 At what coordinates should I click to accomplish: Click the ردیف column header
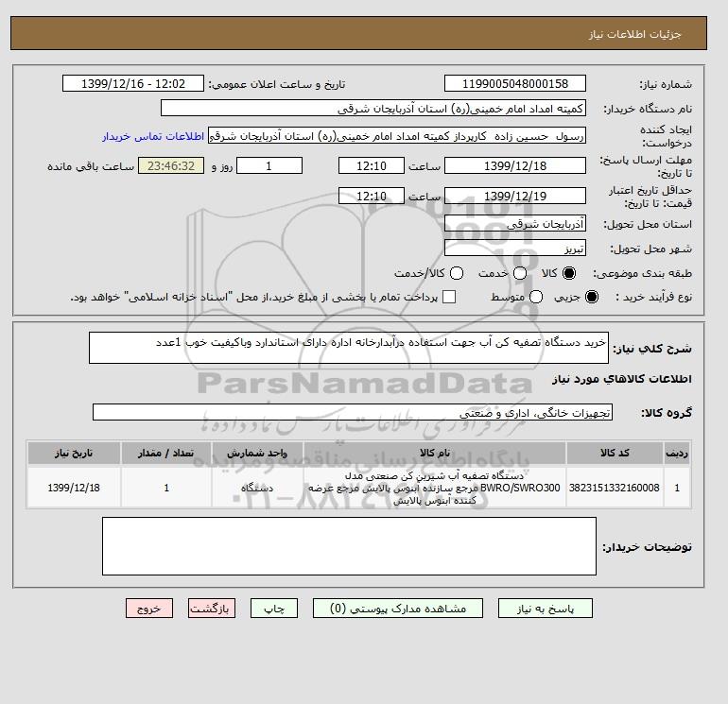[x=677, y=453]
